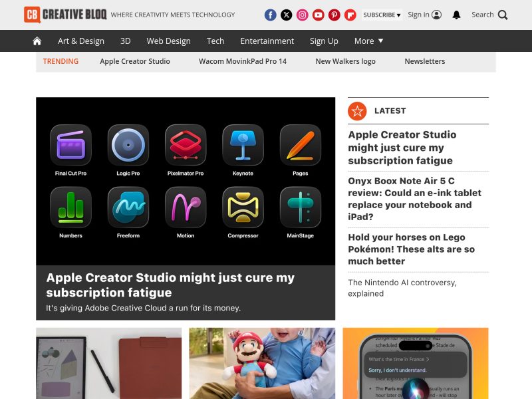Click the Search magnifying glass
This screenshot has height=399, width=532.
503,15
